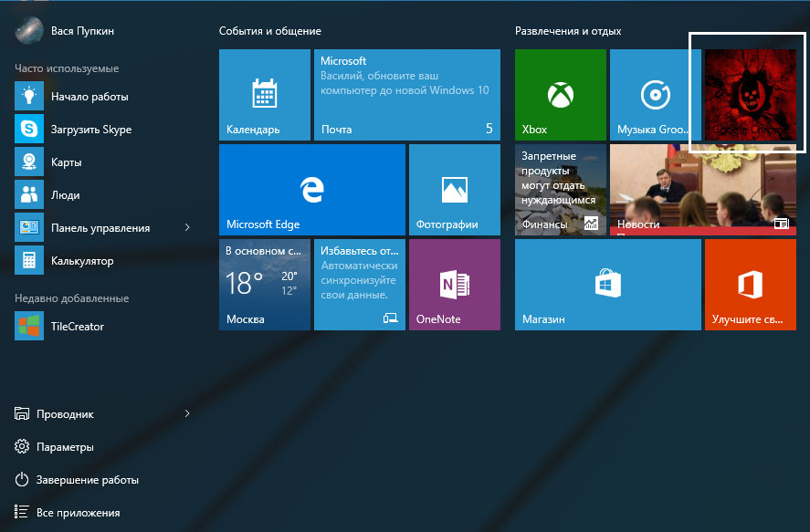Click the People icon in list
The width and height of the screenshot is (810, 532).
[x=29, y=194]
